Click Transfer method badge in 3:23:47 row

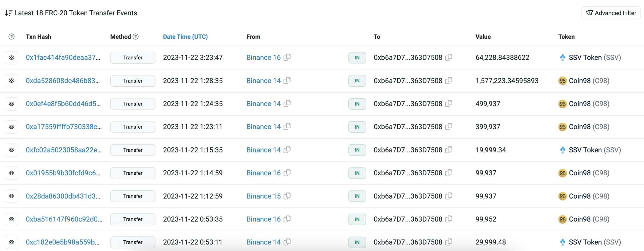[133, 58]
